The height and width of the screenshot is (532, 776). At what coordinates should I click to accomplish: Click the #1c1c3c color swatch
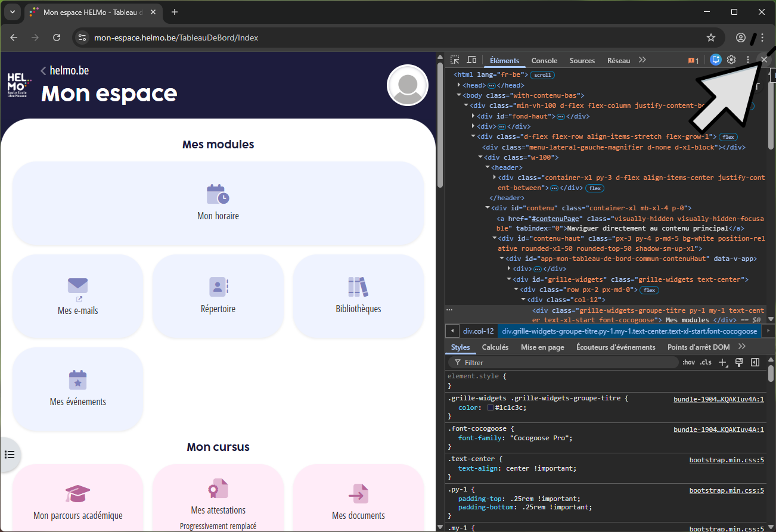pos(491,407)
